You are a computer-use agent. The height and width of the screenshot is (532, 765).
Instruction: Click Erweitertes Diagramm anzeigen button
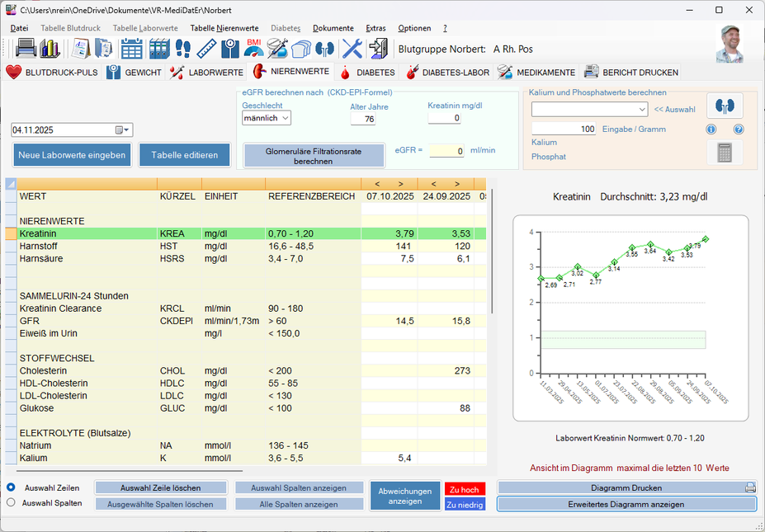[x=626, y=504]
